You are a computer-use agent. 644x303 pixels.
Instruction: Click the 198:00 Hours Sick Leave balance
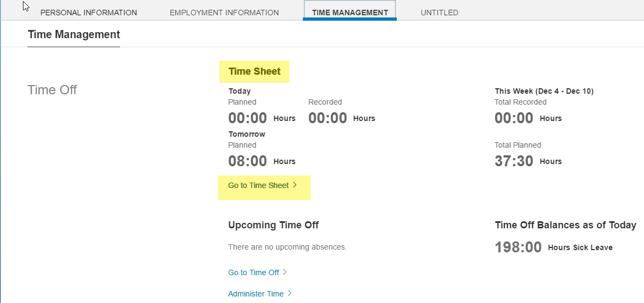click(x=553, y=247)
